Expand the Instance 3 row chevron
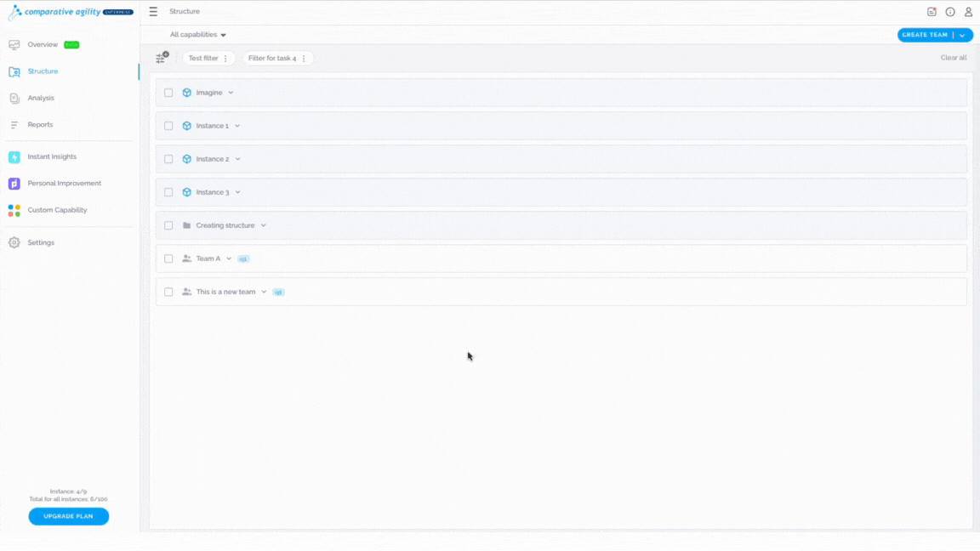 237,192
